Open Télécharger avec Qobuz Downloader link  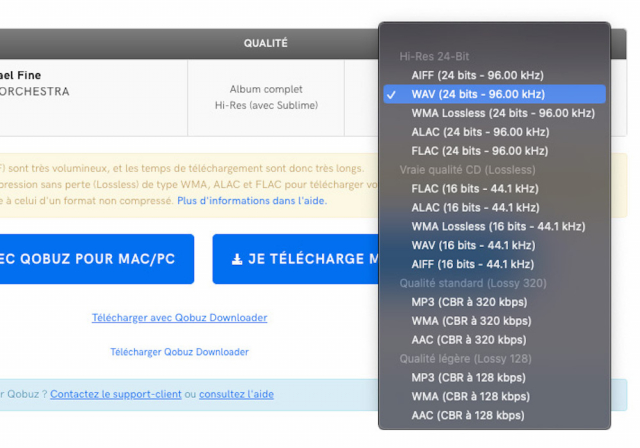pyautogui.click(x=180, y=318)
